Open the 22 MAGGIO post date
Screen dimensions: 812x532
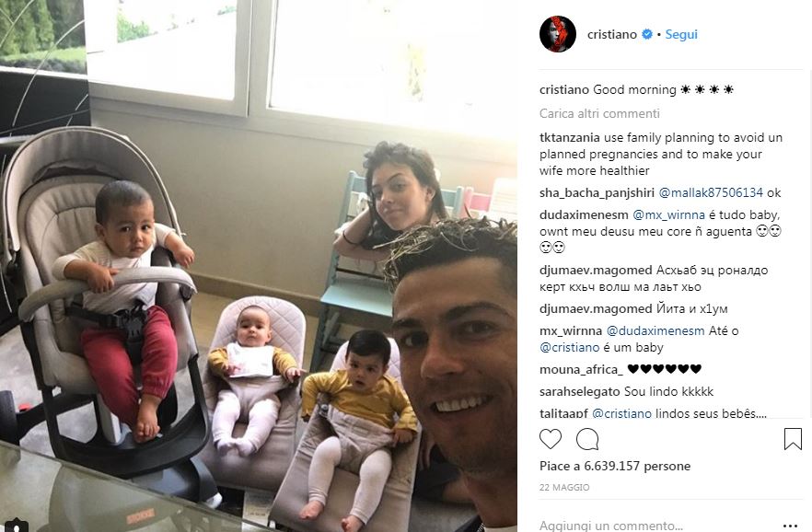564,488
